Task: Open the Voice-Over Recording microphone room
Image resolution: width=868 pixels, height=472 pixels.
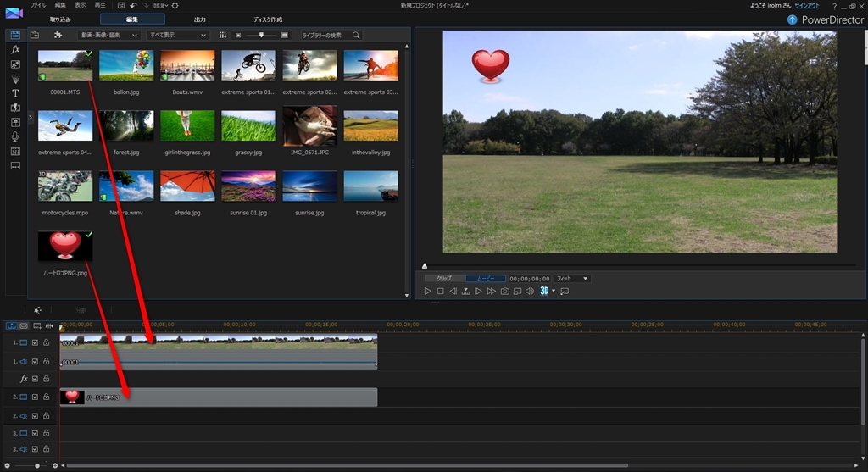Action: coord(15,136)
